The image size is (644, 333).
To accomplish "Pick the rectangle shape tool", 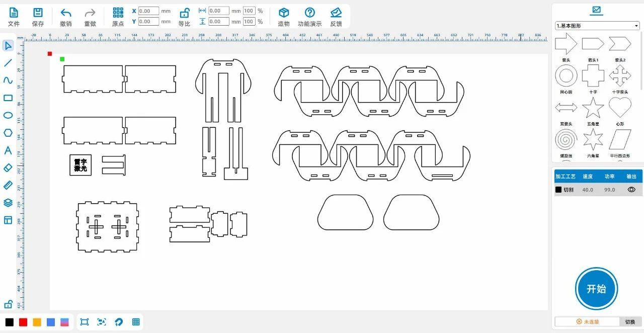I will pos(8,98).
